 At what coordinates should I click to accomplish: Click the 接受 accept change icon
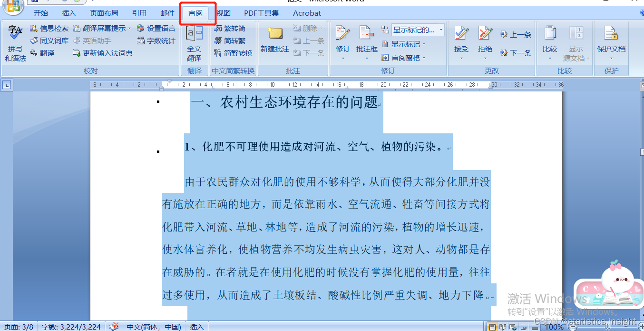(461, 33)
